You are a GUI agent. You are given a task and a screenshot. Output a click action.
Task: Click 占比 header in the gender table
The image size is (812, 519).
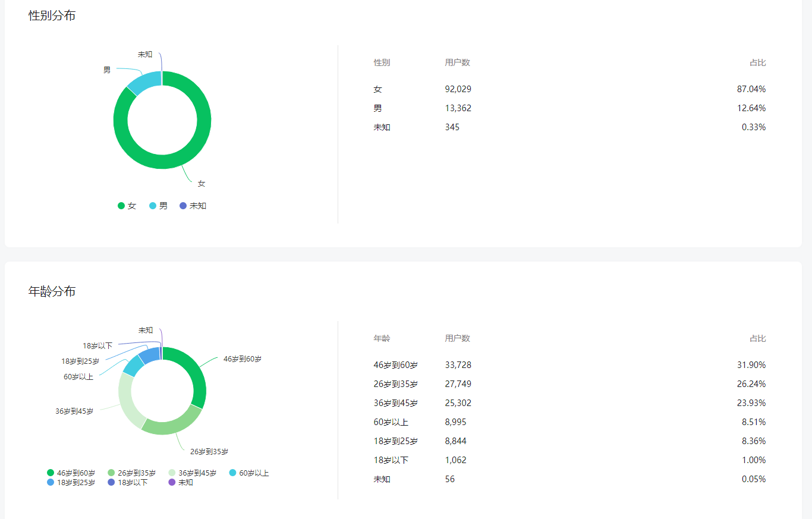pyautogui.click(x=757, y=62)
